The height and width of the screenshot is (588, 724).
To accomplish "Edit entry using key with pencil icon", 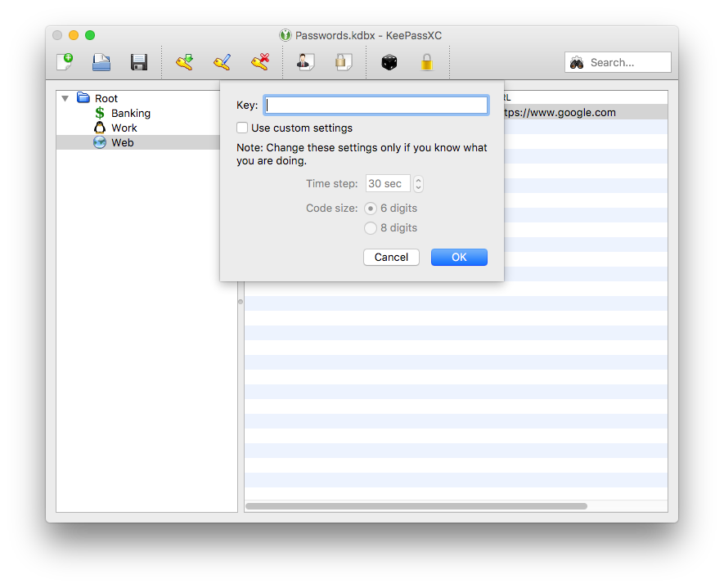I will point(222,62).
